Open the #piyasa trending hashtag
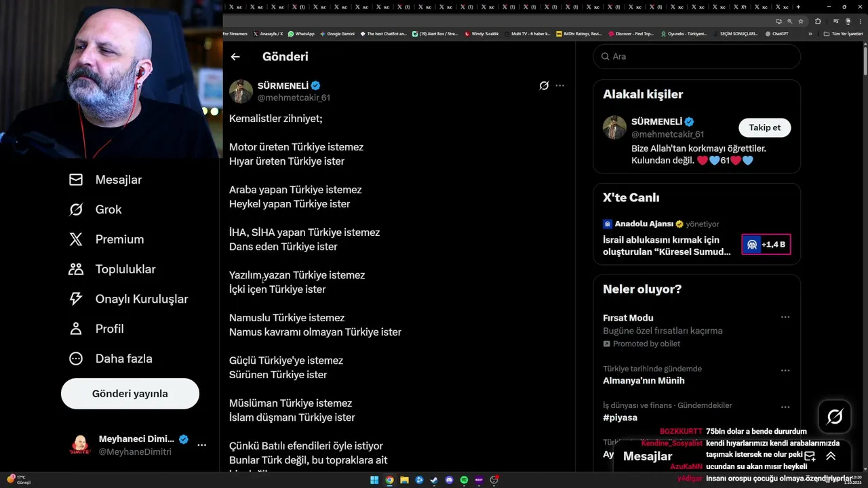The height and width of the screenshot is (488, 868). [x=620, y=418]
